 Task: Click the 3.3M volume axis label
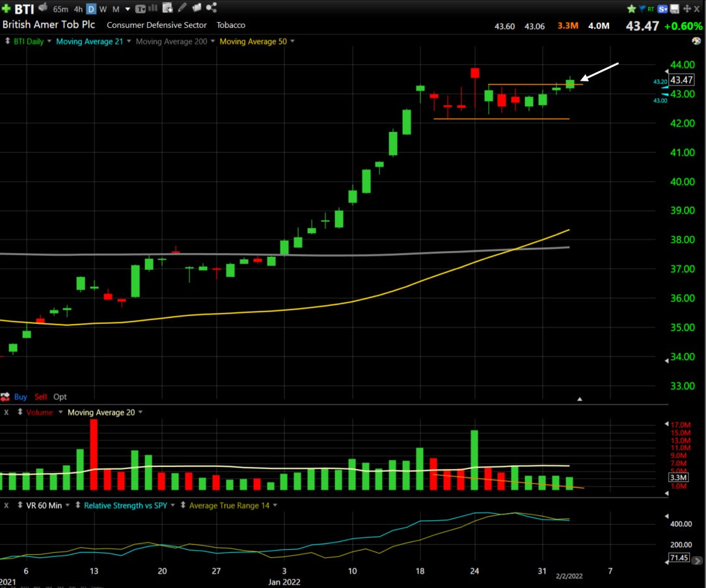coord(678,477)
